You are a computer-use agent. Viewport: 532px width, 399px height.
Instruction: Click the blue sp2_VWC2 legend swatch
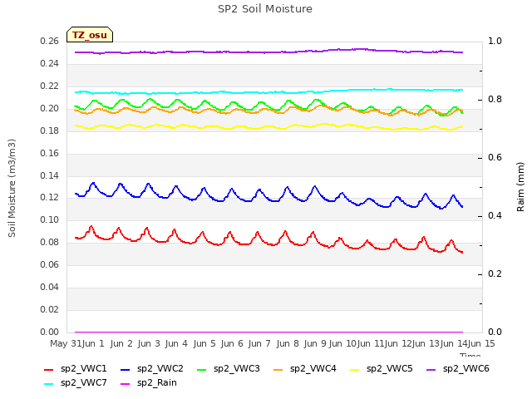pyautogui.click(x=126, y=369)
